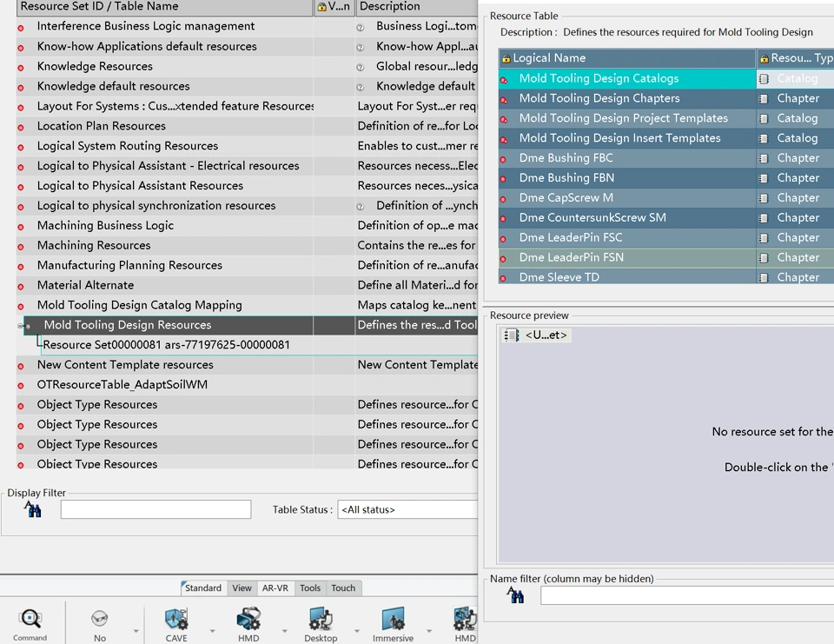Image resolution: width=834 pixels, height=644 pixels.
Task: Click the first HMD headset icon
Action: pyautogui.click(x=248, y=619)
